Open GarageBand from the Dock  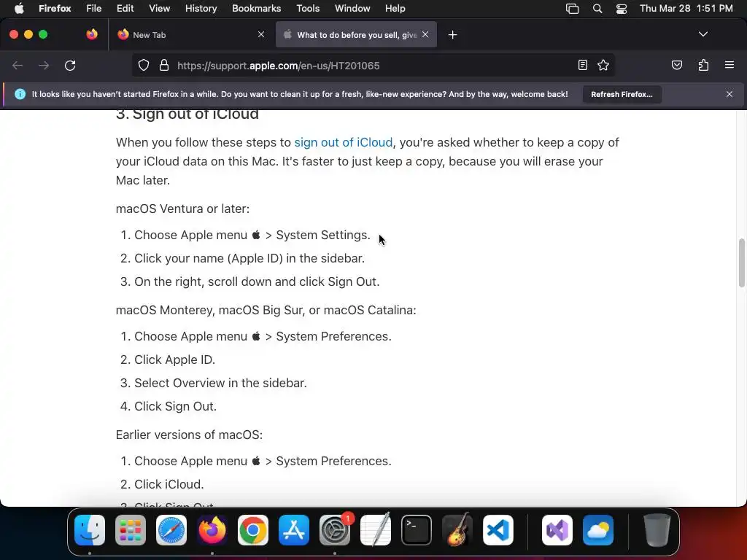coord(457,530)
